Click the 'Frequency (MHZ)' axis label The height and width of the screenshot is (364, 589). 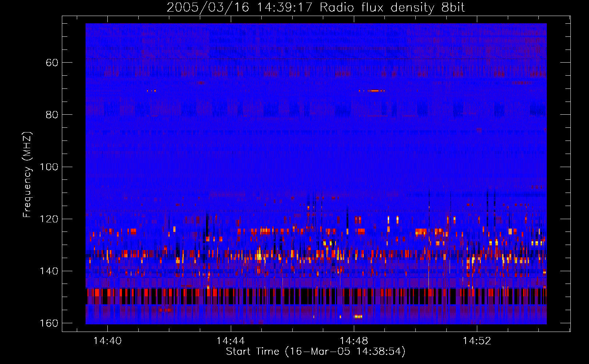click(27, 175)
